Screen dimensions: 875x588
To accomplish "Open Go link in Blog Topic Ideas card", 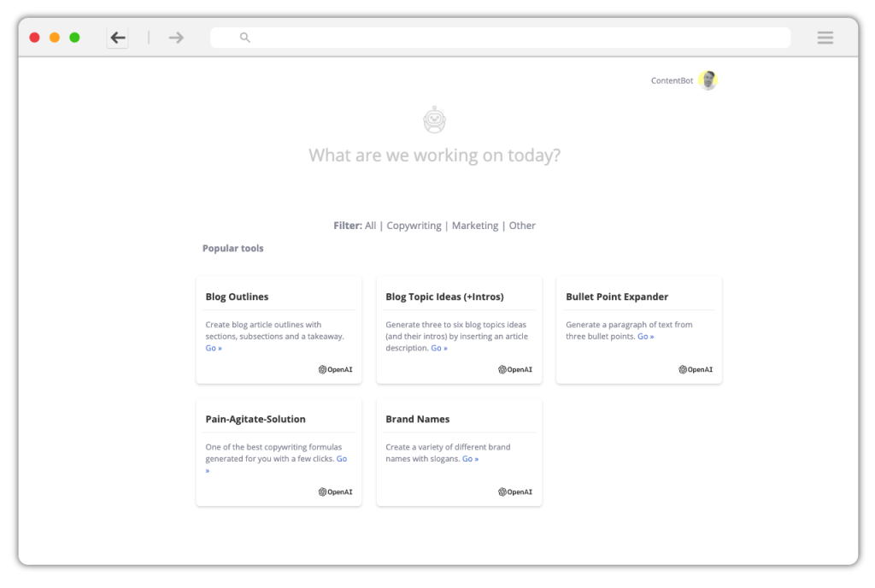I will click(439, 348).
